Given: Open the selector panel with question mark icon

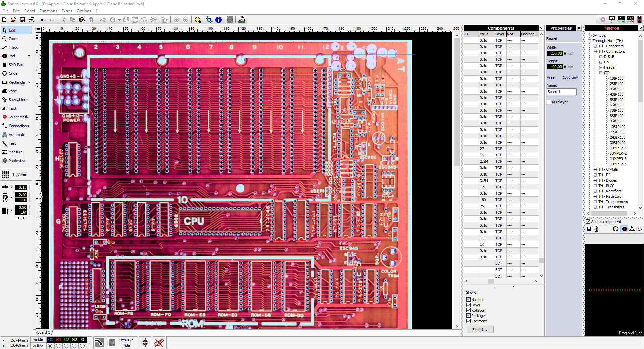Looking at the screenshot, I should (x=621, y=20).
